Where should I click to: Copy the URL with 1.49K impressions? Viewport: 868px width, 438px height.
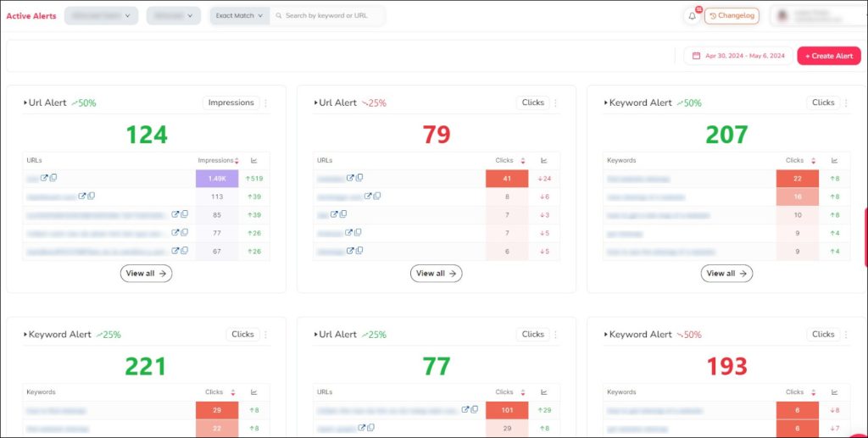tap(53, 178)
